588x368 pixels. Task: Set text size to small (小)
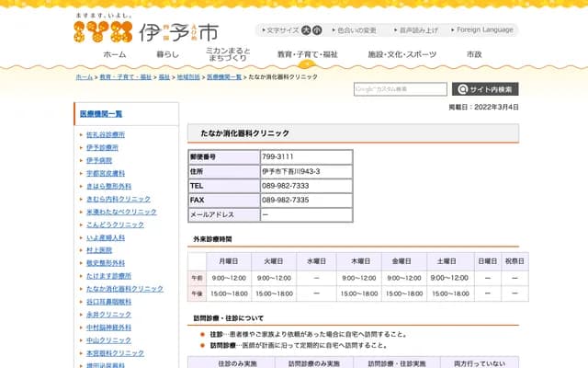point(317,30)
